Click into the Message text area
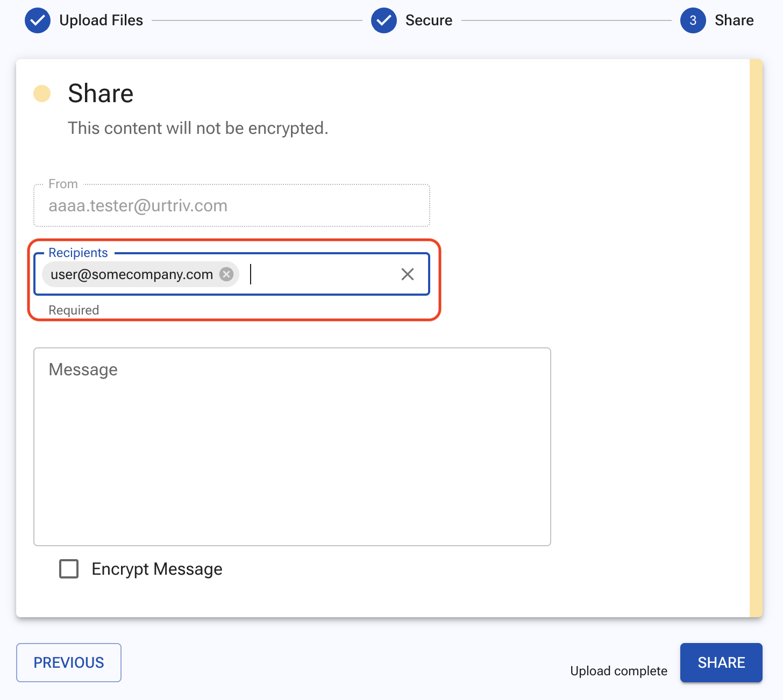783x700 pixels. tap(292, 446)
